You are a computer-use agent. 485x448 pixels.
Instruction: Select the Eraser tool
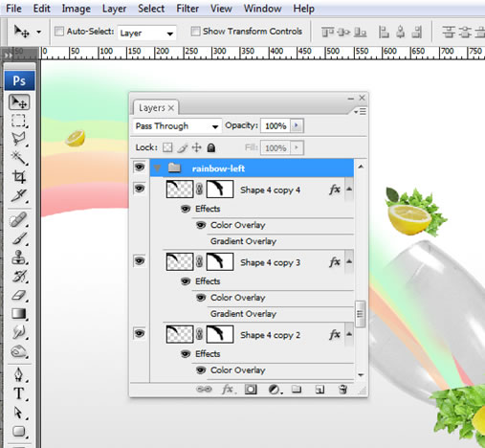click(19, 295)
